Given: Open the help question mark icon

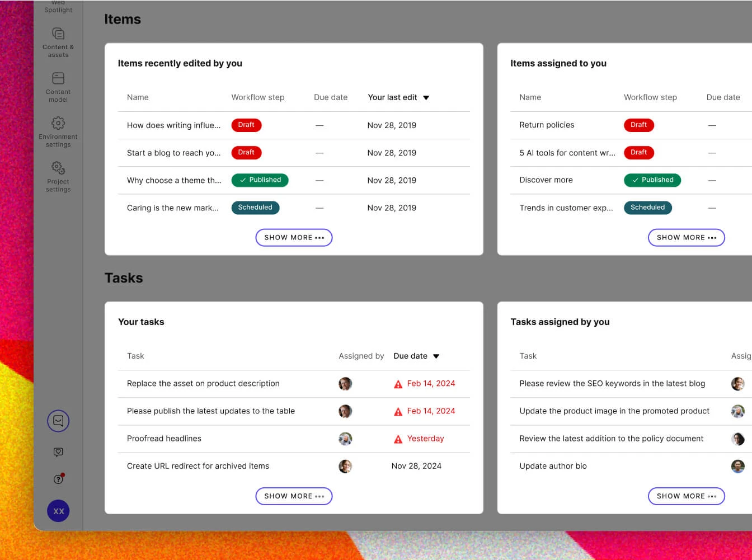Looking at the screenshot, I should [x=58, y=479].
